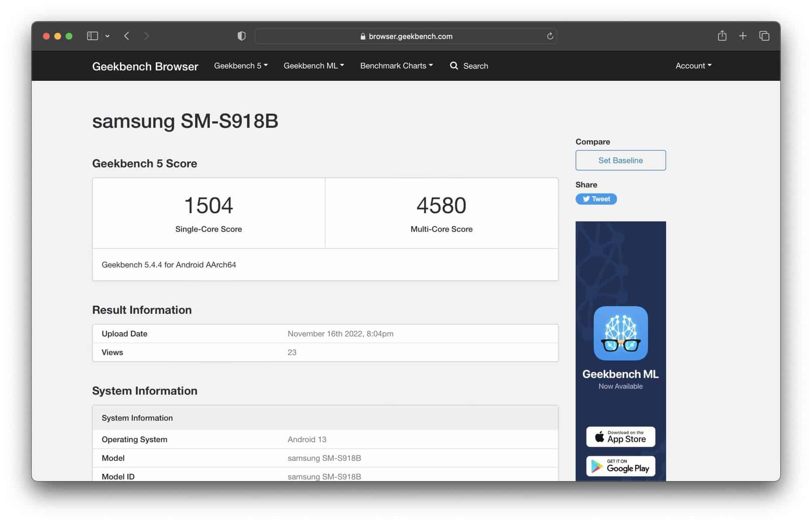Click the Geekbench ML app icon
812x523 pixels.
pyautogui.click(x=620, y=333)
